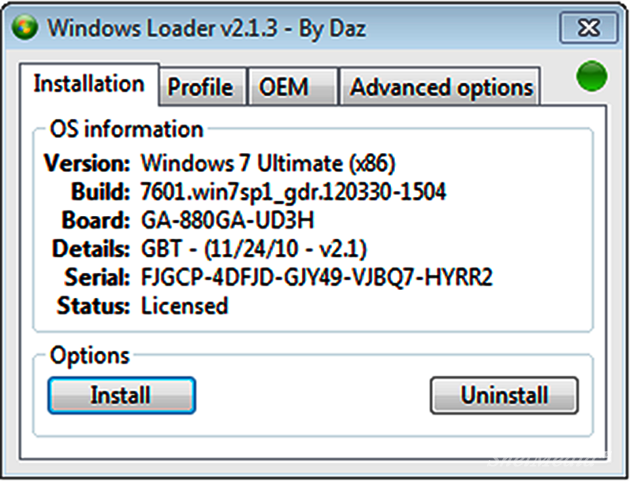Click the Board: label
This screenshot has width=630, height=481.
pyautogui.click(x=96, y=220)
